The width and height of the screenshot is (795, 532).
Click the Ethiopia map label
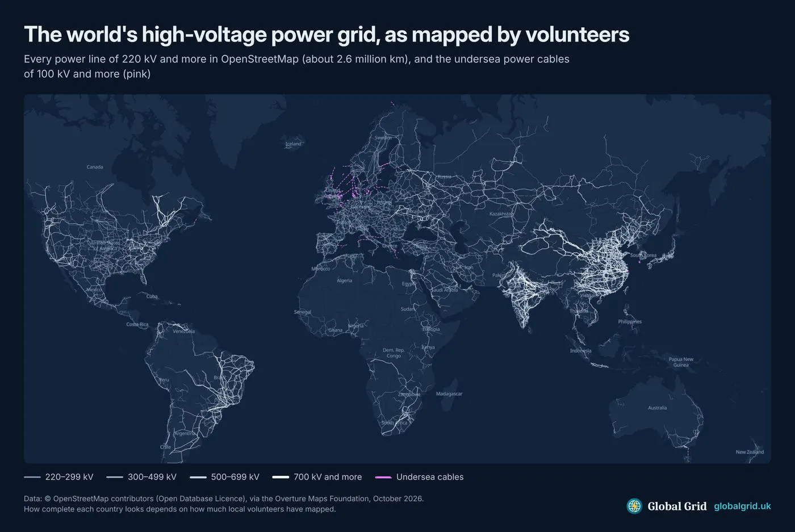pyautogui.click(x=431, y=329)
